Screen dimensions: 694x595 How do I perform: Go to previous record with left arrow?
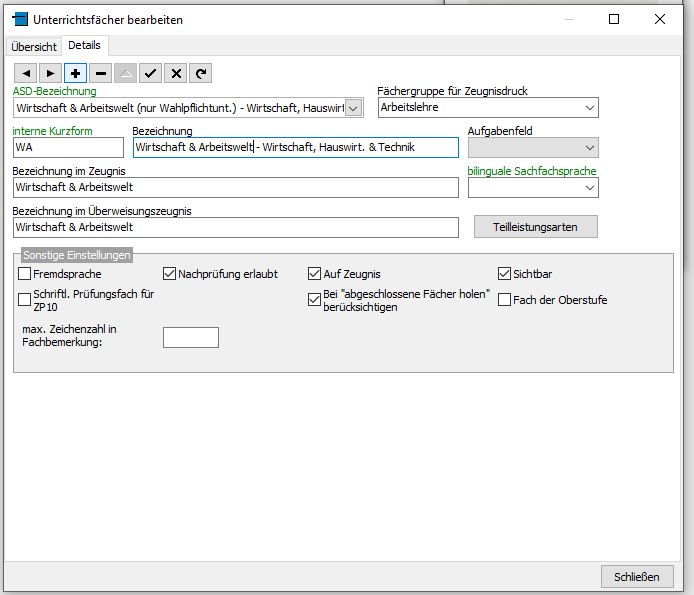[x=26, y=73]
